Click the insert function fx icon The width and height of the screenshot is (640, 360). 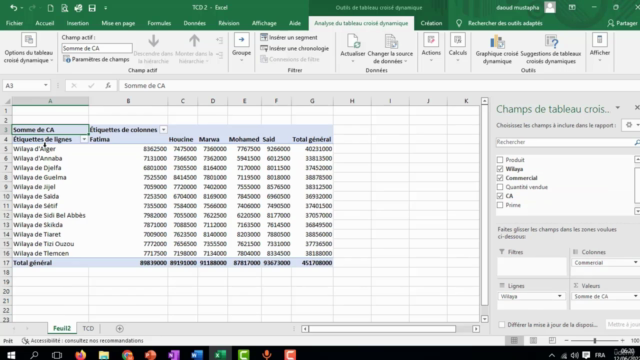[x=108, y=86]
